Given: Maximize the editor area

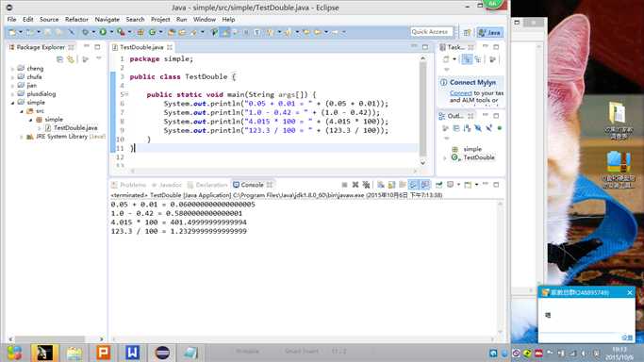Looking at the screenshot, I should pyautogui.click(x=425, y=47).
